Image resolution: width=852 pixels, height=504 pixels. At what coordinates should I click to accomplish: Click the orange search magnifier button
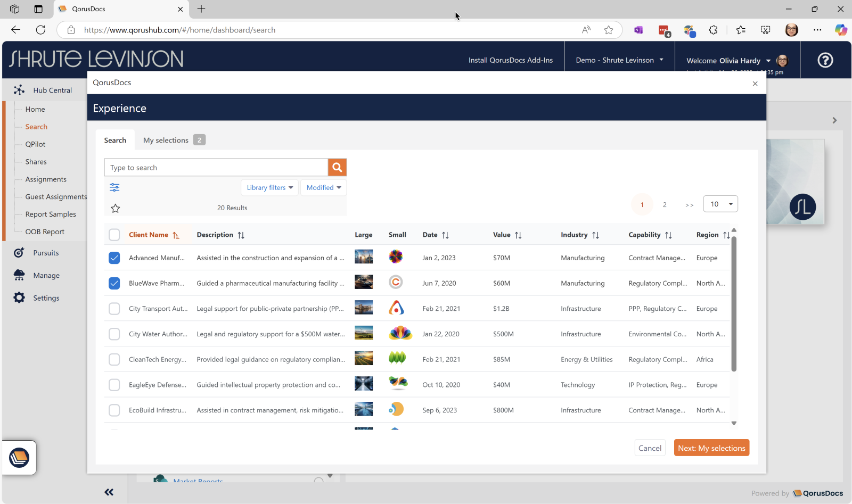tap(337, 167)
